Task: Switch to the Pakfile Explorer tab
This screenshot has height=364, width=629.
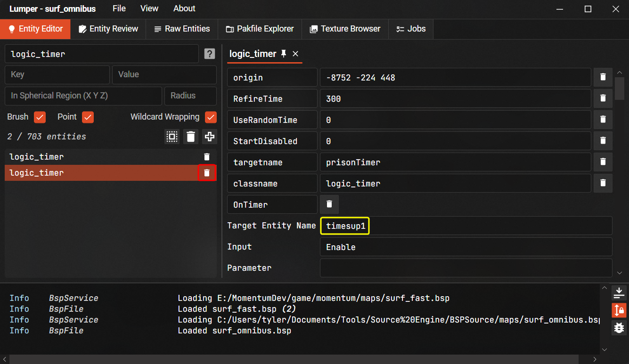Action: click(x=260, y=29)
